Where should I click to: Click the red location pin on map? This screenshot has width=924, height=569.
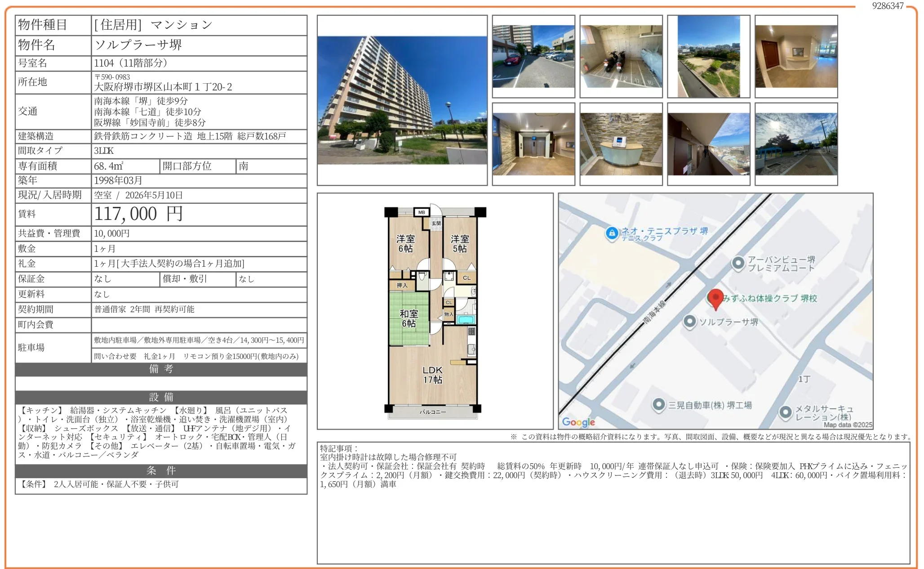(x=715, y=298)
